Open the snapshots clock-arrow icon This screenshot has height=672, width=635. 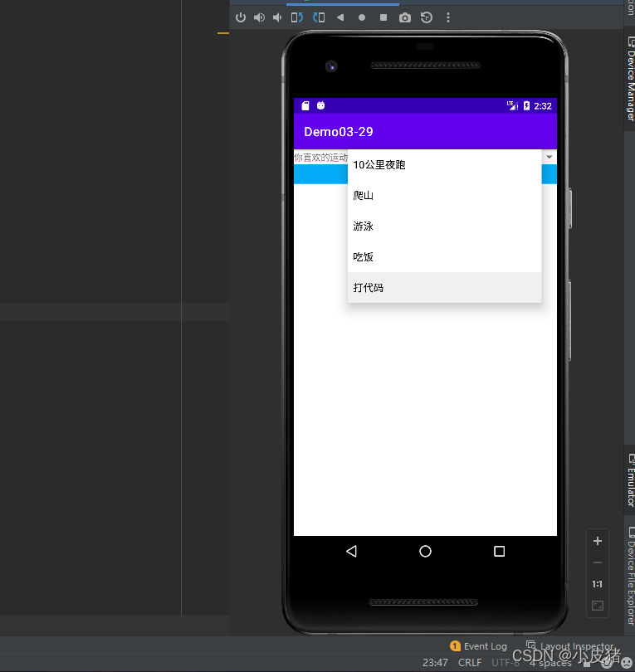[426, 17]
